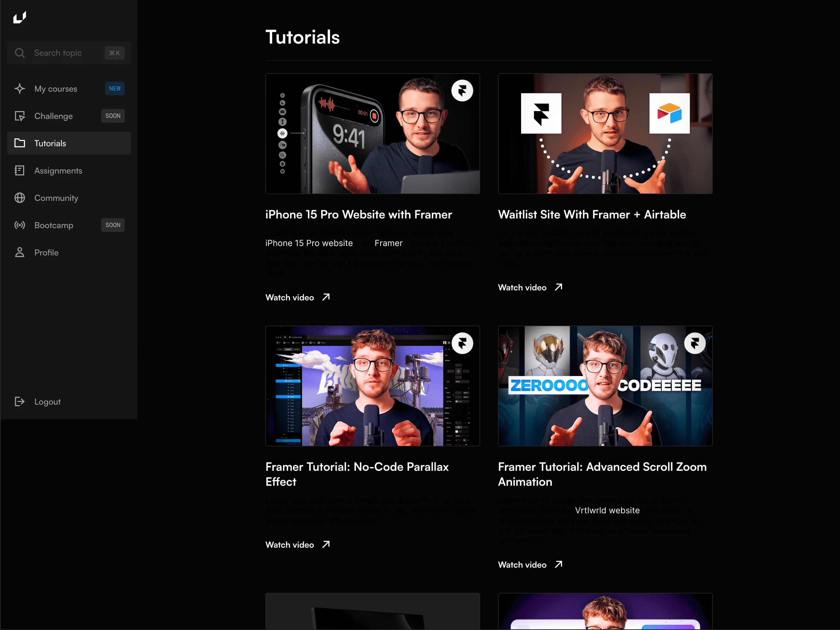Click the arrow icon beside Waitlist Watch video

click(x=559, y=287)
